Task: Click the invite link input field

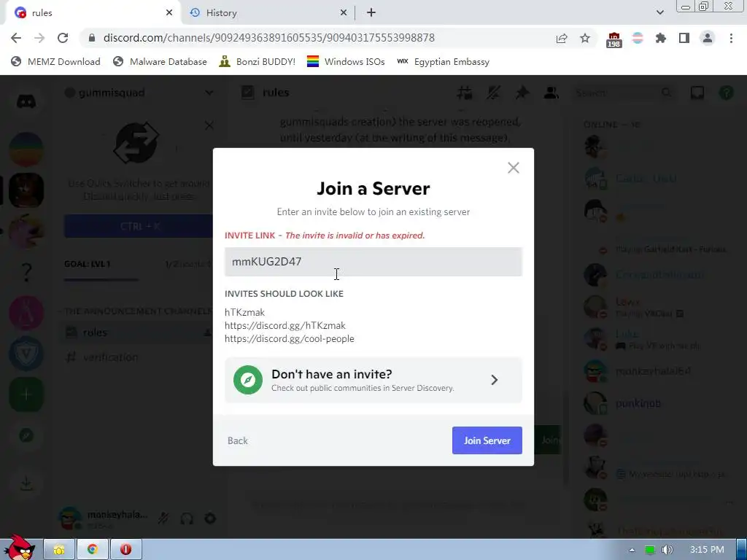Action: click(x=373, y=262)
